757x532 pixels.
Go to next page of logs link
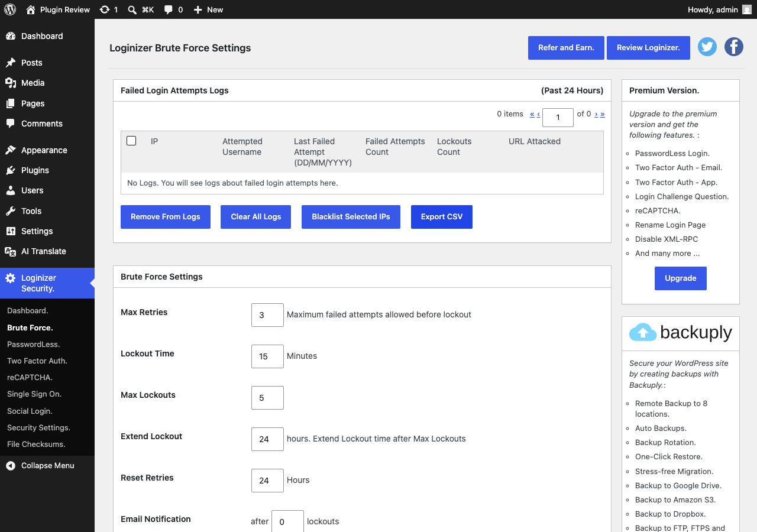[x=596, y=114]
